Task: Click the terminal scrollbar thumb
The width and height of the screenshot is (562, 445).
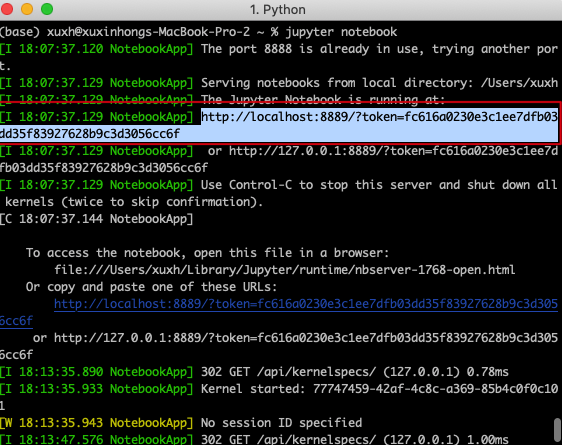Action: [x=557, y=429]
